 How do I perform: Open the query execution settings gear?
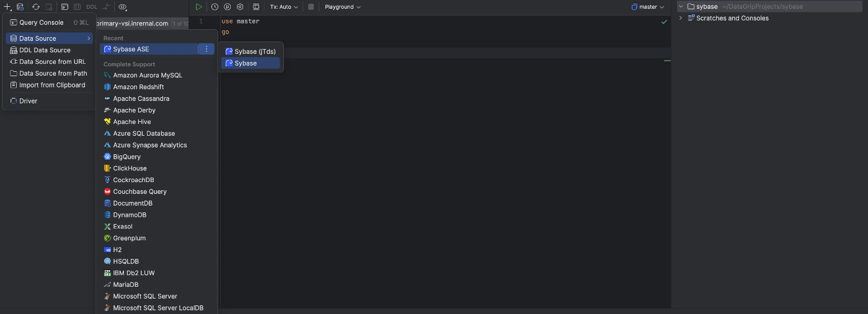[240, 7]
